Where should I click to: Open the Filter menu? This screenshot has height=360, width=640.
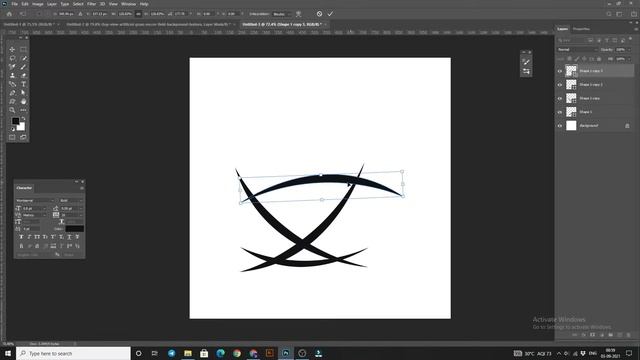[91, 4]
